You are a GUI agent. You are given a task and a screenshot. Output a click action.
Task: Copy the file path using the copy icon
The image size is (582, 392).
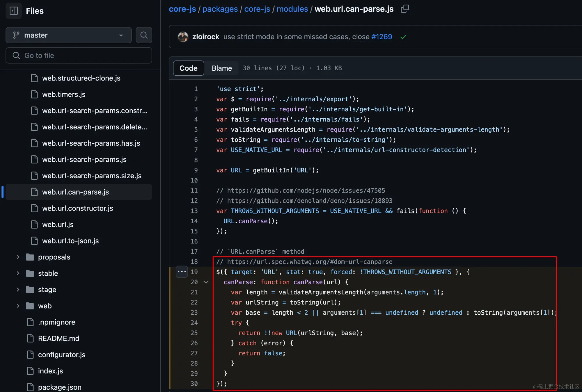point(405,9)
